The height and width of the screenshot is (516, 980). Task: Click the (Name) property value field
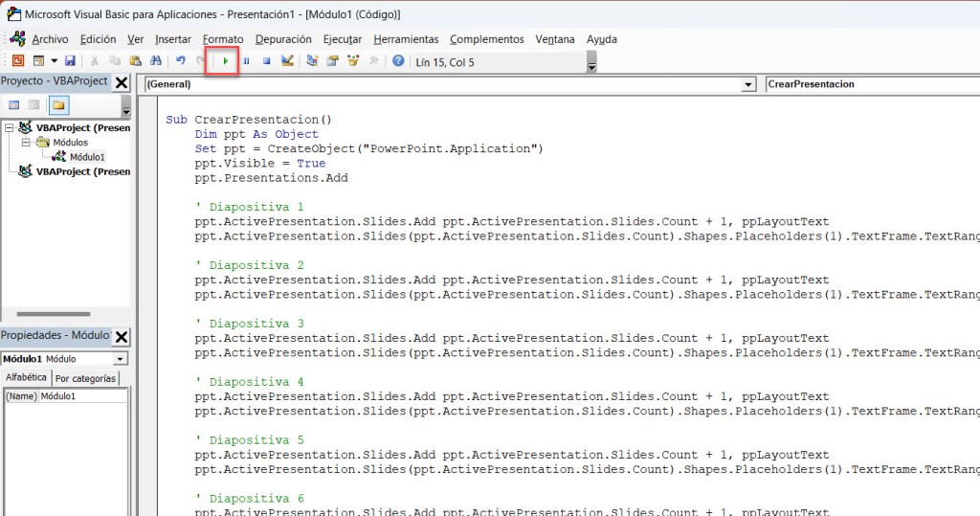click(x=81, y=395)
